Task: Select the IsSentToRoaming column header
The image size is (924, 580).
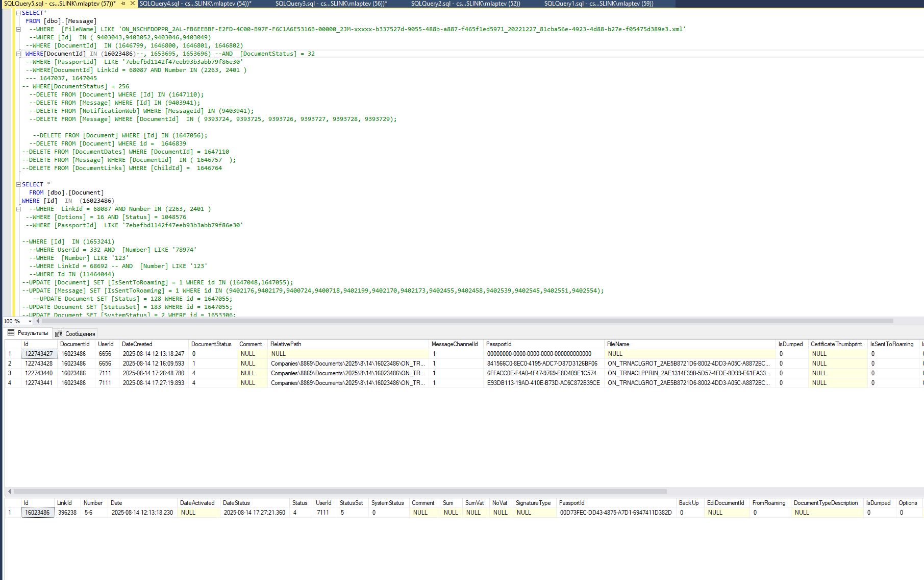Action: (894, 344)
